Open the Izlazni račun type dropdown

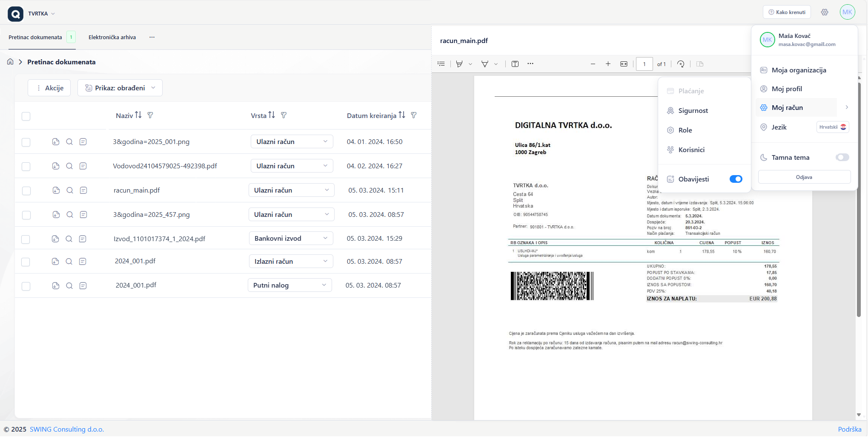[x=291, y=261]
